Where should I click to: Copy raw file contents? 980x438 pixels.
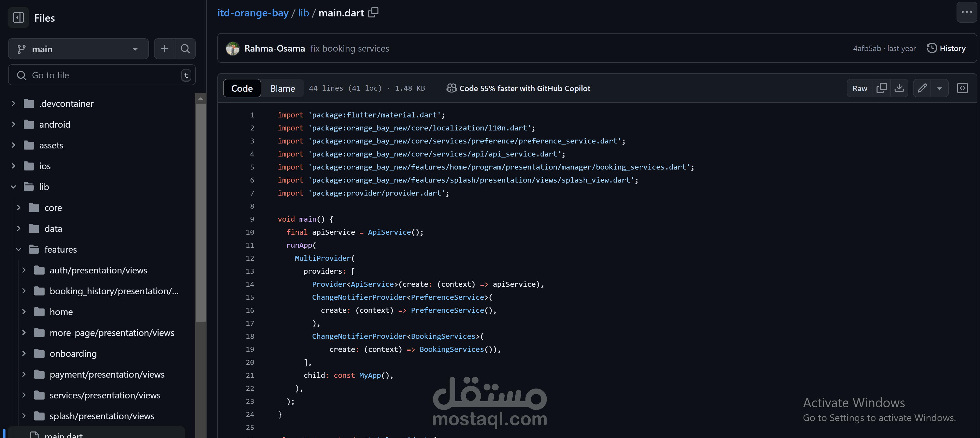point(881,88)
